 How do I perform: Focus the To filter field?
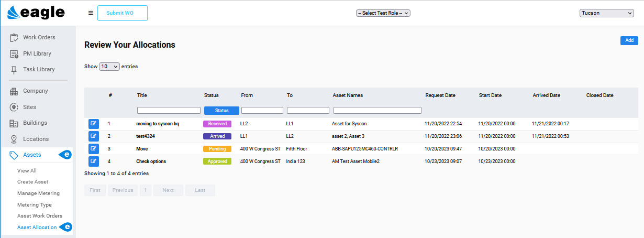308,111
